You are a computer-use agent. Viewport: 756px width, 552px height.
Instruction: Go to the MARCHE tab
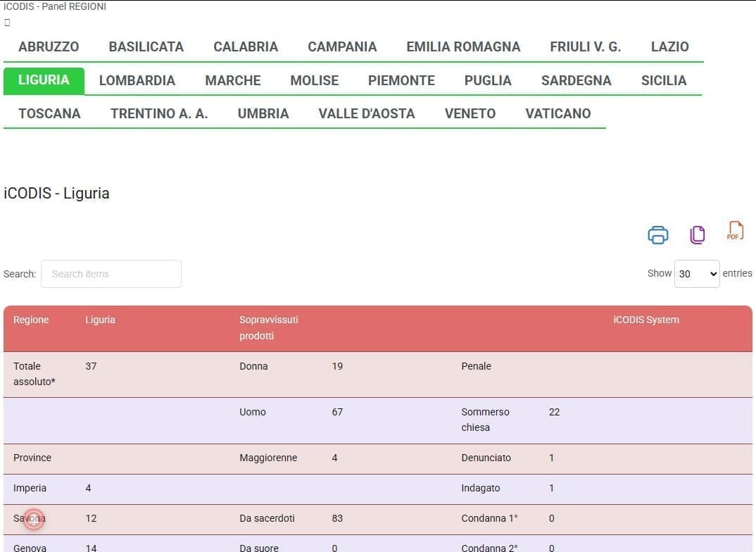233,80
